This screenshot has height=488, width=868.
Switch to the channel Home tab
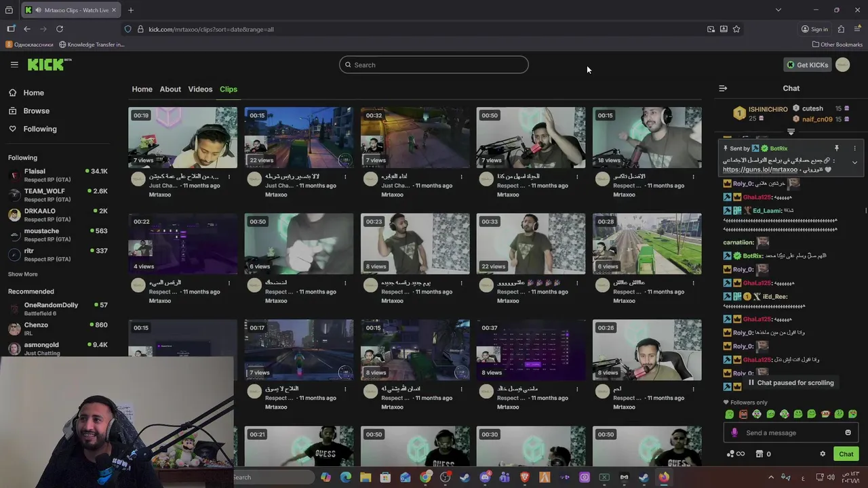[142, 89]
